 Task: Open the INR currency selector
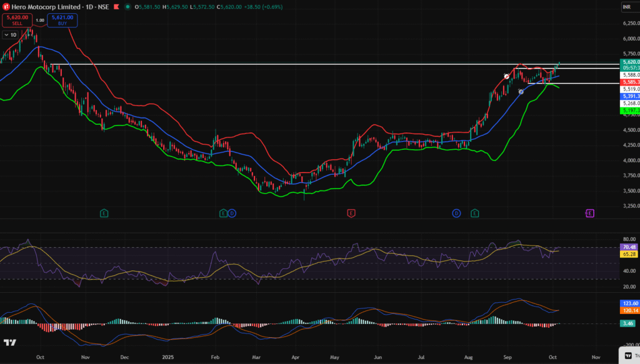627,7
